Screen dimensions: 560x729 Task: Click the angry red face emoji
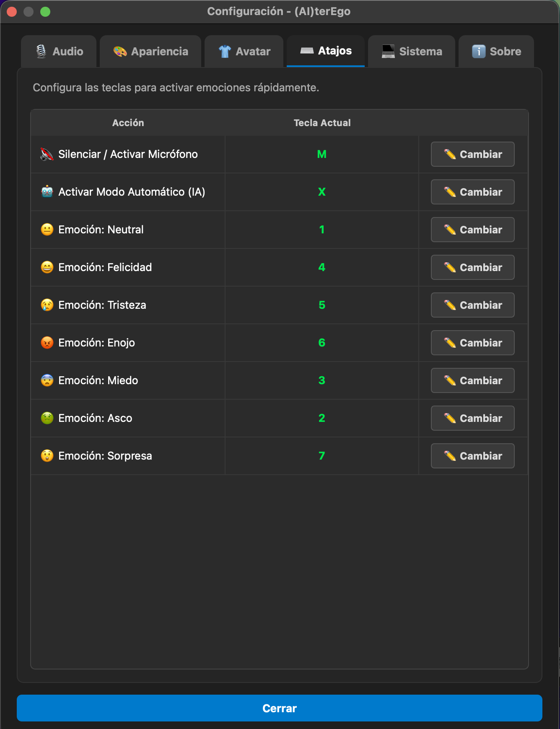point(47,343)
